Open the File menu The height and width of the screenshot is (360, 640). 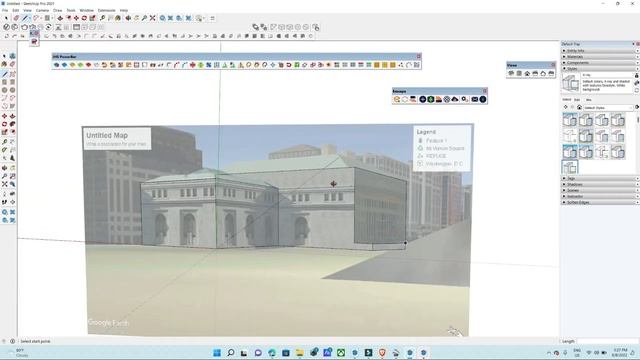click(x=5, y=10)
